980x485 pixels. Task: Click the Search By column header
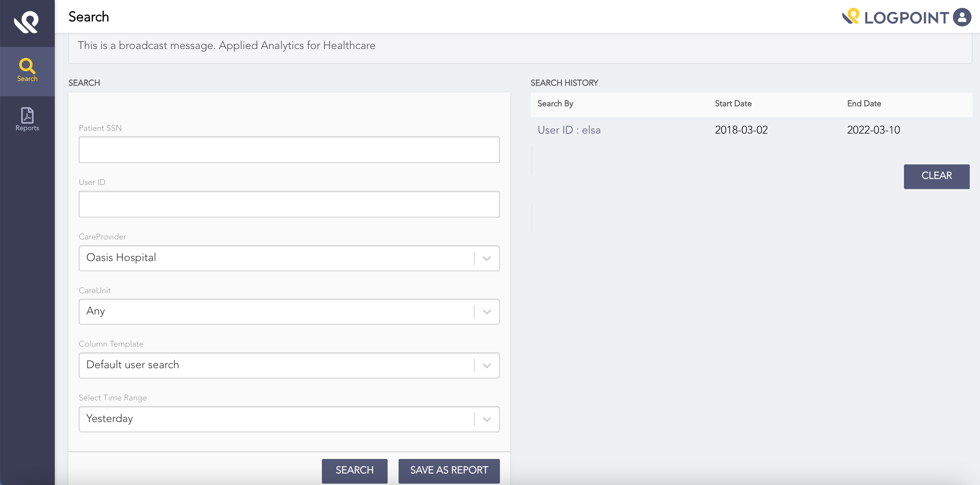tap(555, 103)
